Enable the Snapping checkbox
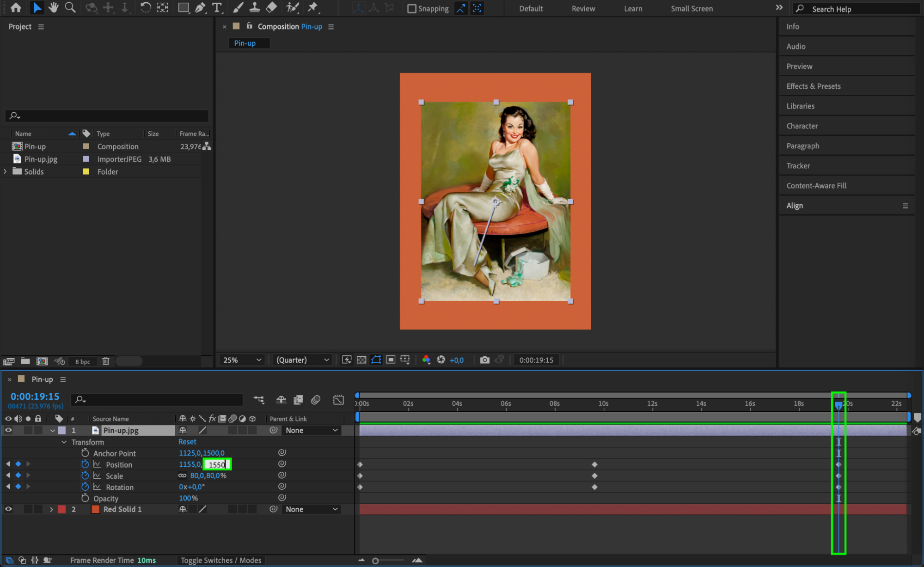 [x=411, y=8]
